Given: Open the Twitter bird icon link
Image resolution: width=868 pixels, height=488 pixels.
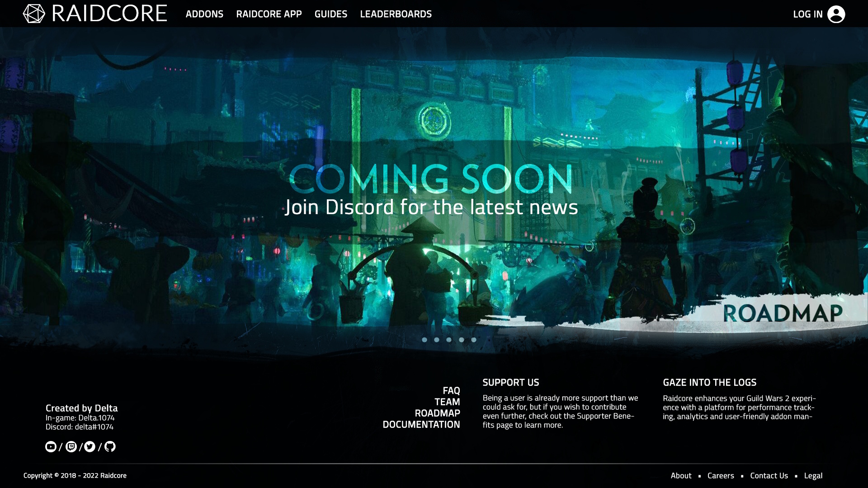Looking at the screenshot, I should click(90, 447).
